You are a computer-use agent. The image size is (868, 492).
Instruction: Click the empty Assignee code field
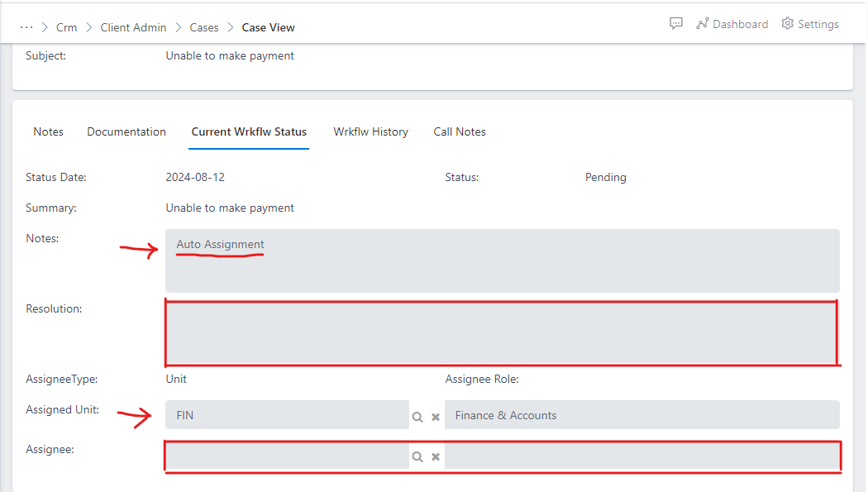287,456
